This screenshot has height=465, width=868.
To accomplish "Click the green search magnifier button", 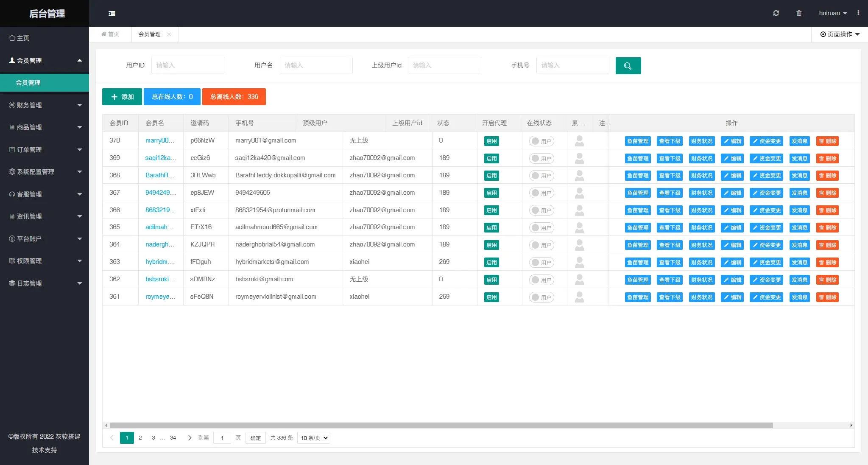I will click(x=628, y=66).
